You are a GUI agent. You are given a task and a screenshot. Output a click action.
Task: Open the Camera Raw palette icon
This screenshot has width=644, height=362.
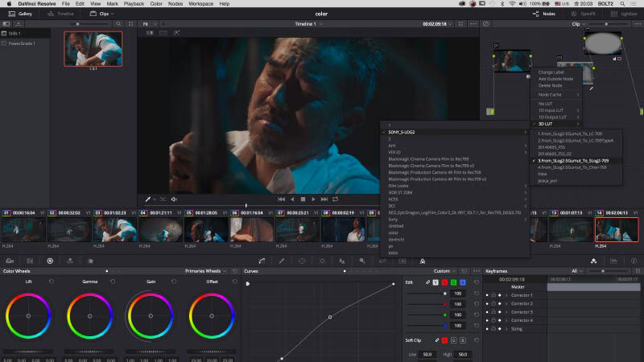(10, 261)
